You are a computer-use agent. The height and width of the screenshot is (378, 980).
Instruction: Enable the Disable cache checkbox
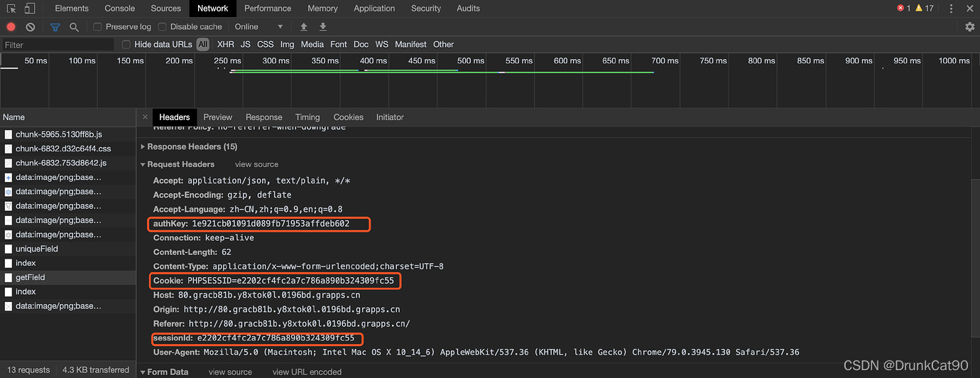162,27
